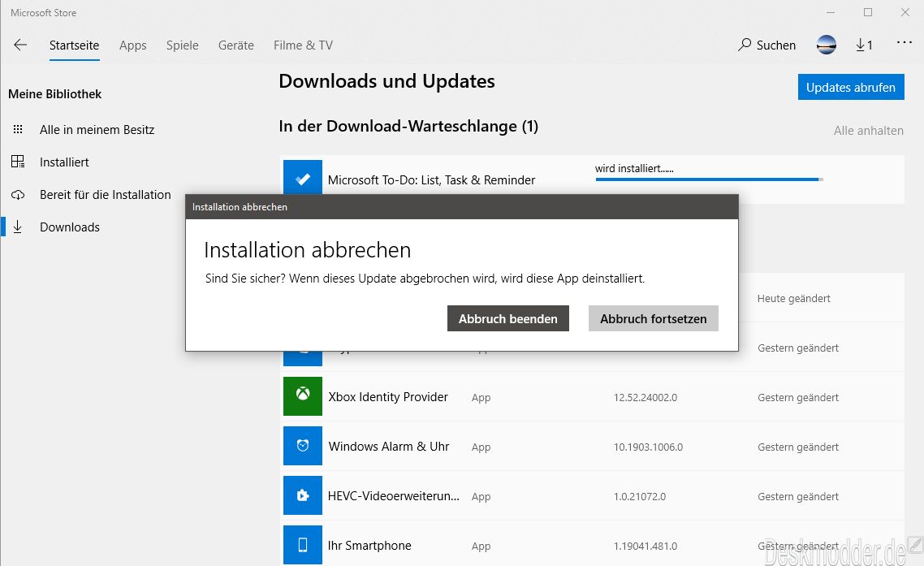Image resolution: width=924 pixels, height=566 pixels.
Task: Open the Apps tab
Action: 132,45
